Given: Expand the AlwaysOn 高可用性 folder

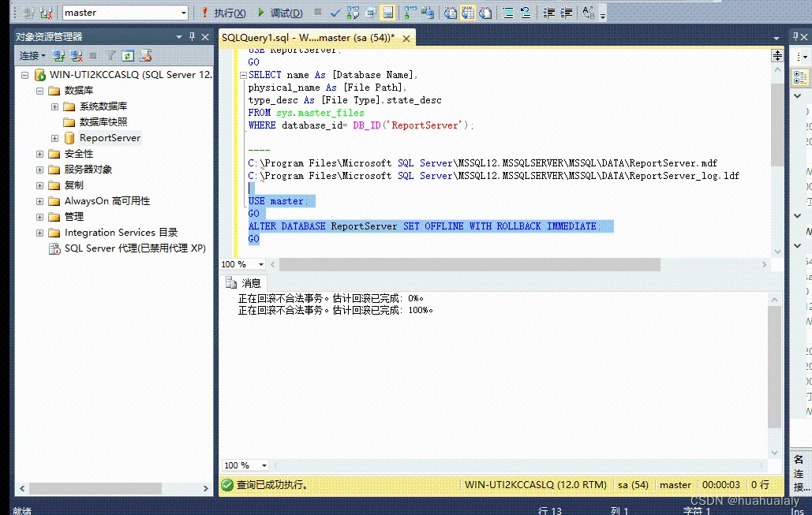Looking at the screenshot, I should 40,201.
